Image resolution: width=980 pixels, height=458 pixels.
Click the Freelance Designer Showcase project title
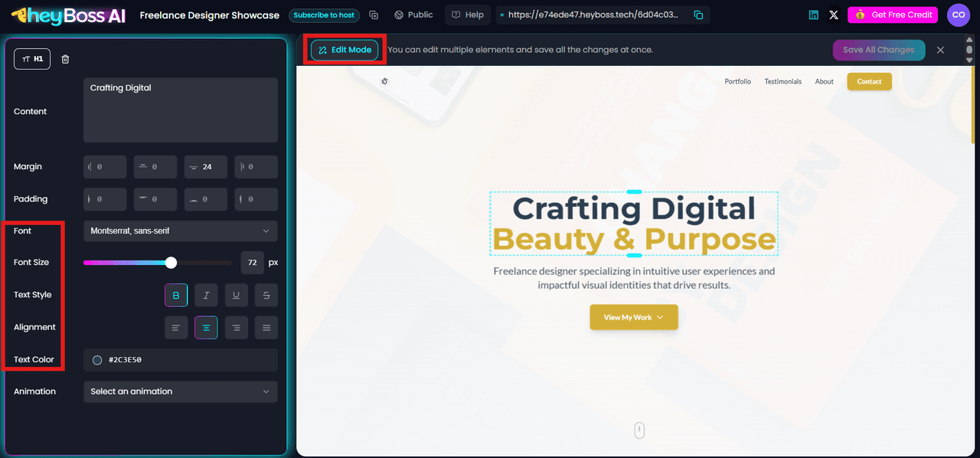pyautogui.click(x=210, y=15)
